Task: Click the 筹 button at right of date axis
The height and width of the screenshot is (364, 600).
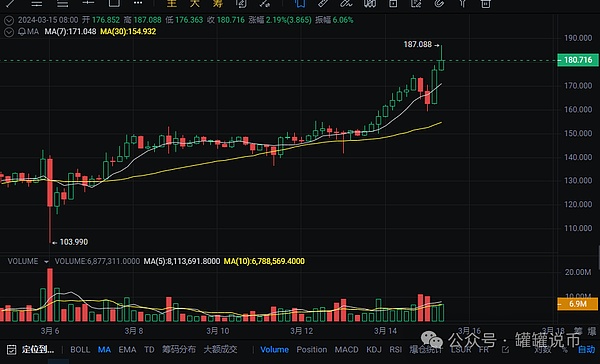Action: click(x=577, y=331)
